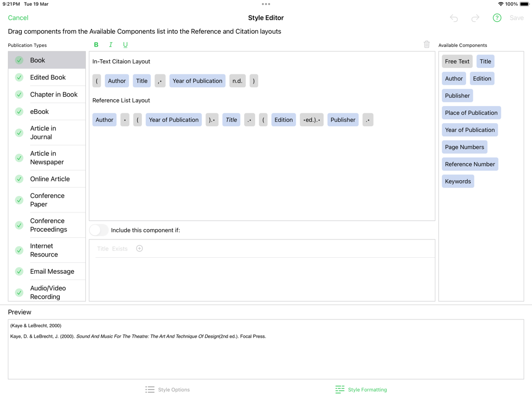Select the Publisher component chip

tap(457, 95)
